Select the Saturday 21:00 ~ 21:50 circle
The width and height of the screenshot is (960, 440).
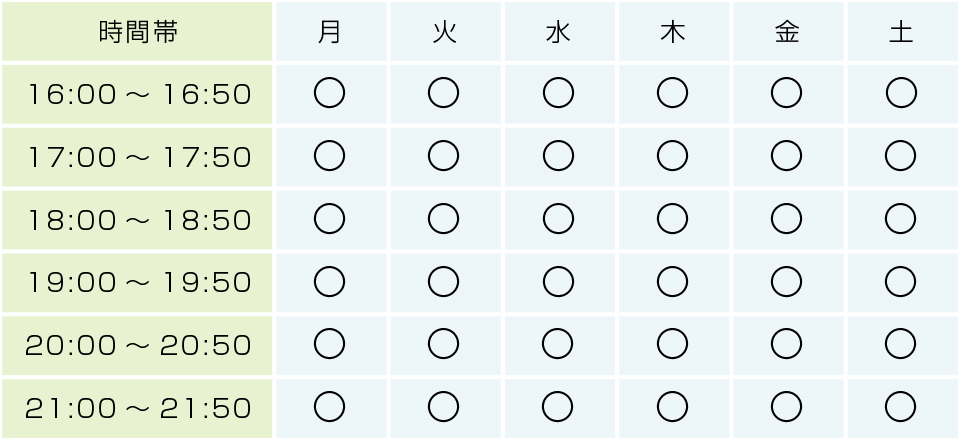(901, 407)
